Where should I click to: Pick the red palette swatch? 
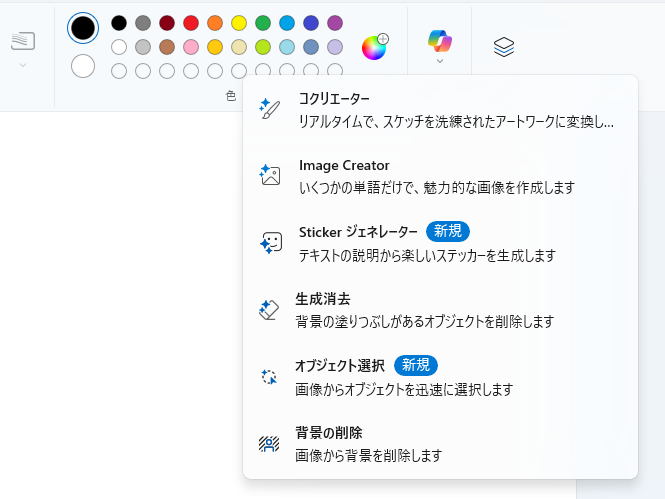click(x=191, y=23)
